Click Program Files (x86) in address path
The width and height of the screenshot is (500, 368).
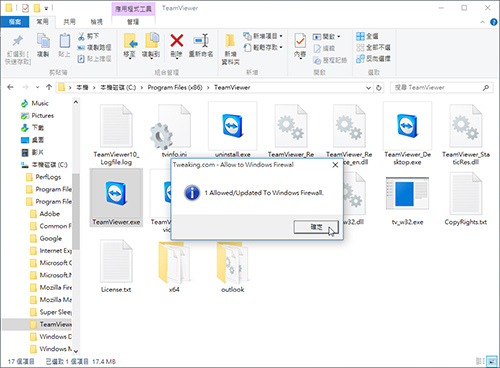[175, 88]
